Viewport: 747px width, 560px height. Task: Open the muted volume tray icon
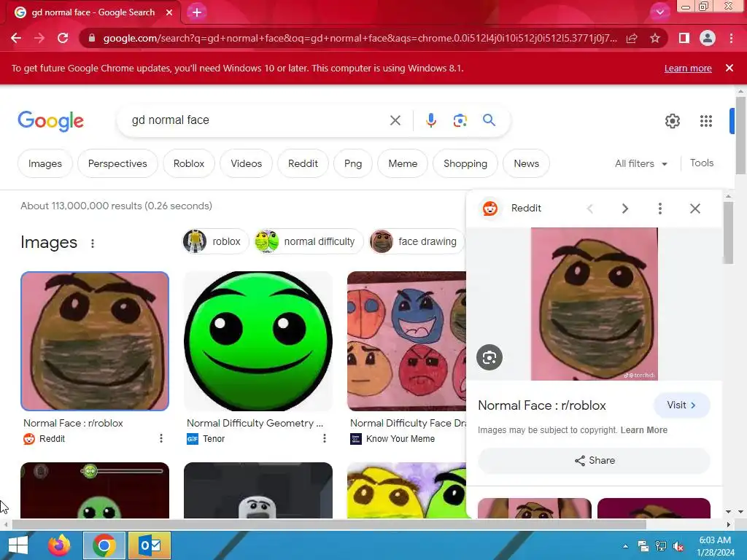coord(678,546)
